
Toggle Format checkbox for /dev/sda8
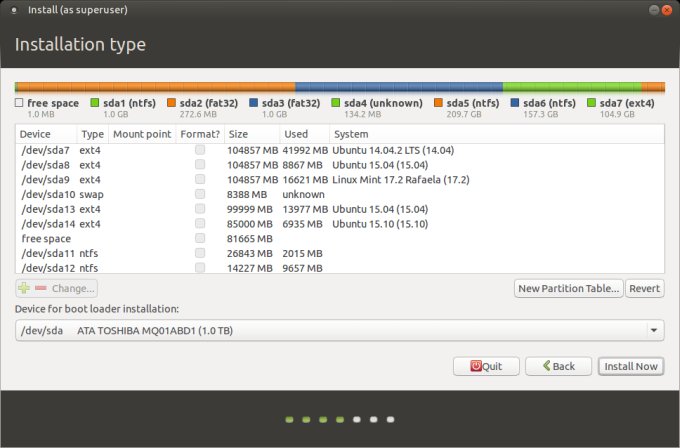[x=200, y=165]
